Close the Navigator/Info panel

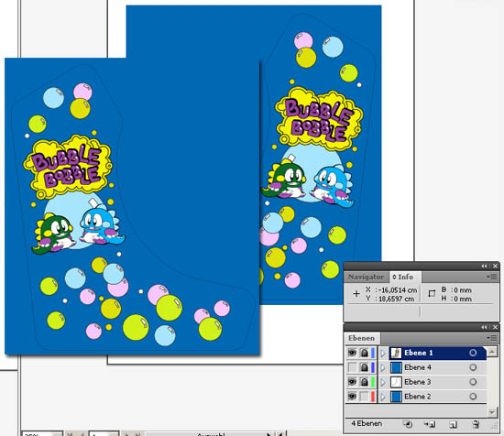pos(496,266)
